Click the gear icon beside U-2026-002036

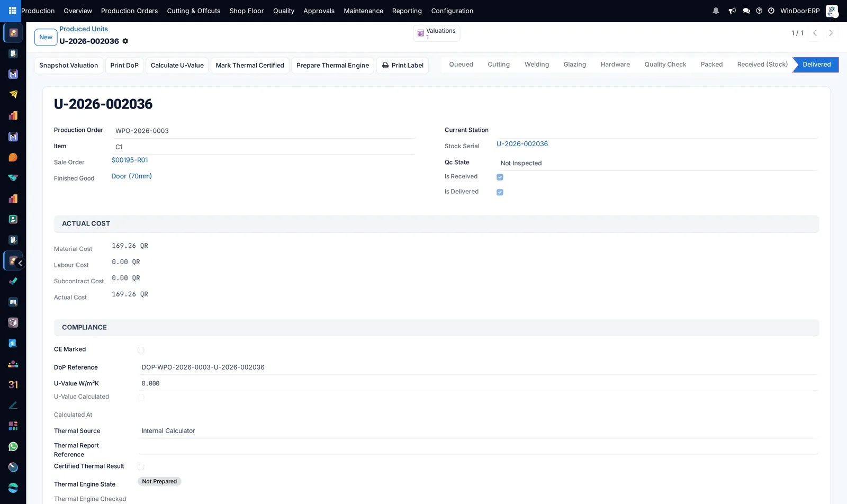point(125,41)
